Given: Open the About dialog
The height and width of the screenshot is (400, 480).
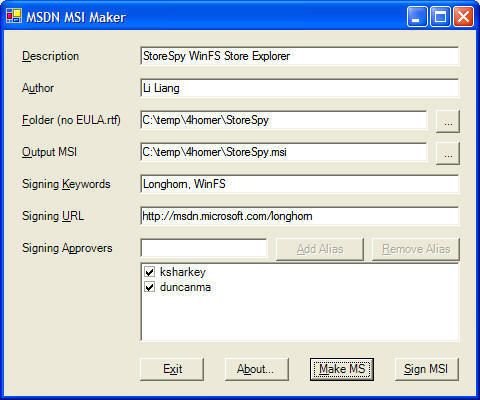Looking at the screenshot, I should [x=257, y=369].
